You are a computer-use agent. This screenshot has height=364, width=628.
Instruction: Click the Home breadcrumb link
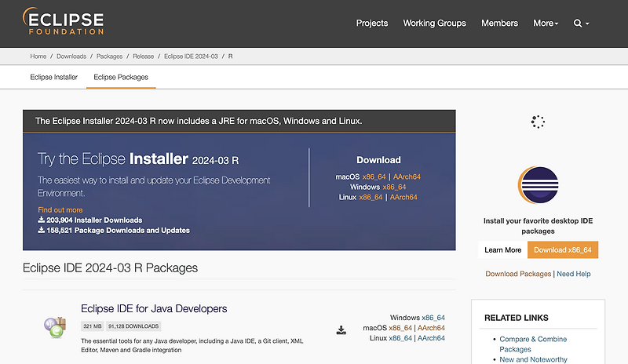pos(38,57)
